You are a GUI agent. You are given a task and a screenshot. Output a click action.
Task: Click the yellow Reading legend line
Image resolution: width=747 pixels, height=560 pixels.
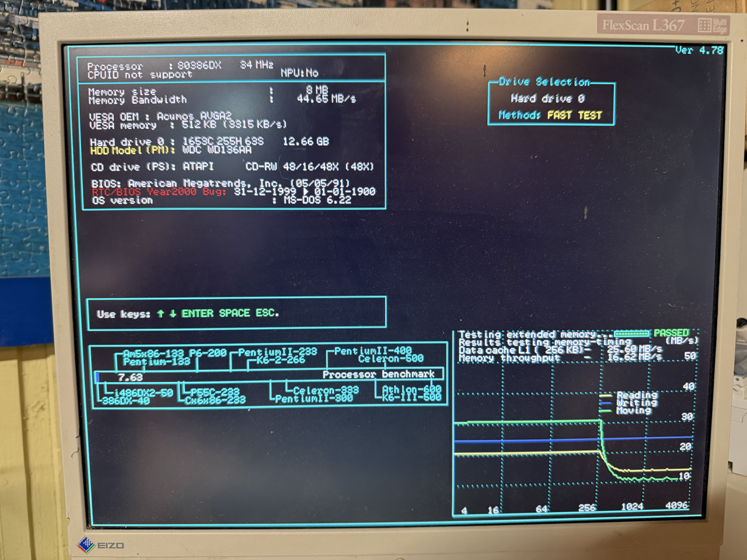[605, 395]
